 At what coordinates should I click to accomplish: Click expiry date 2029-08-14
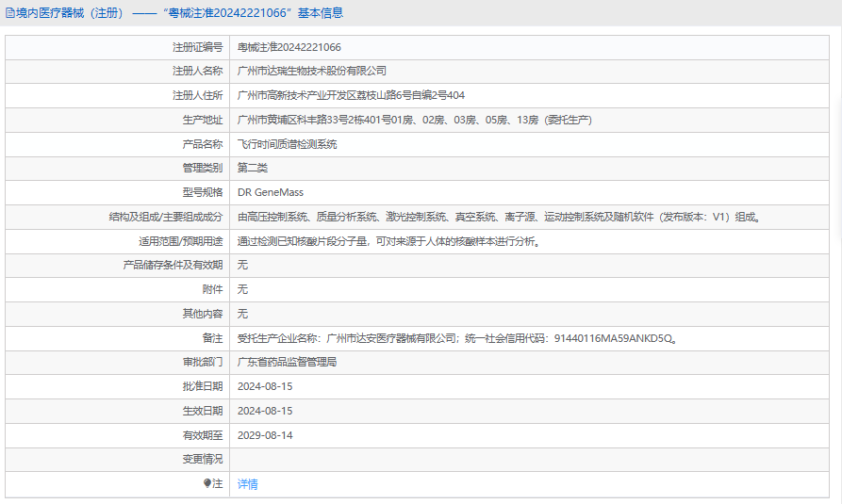point(265,435)
